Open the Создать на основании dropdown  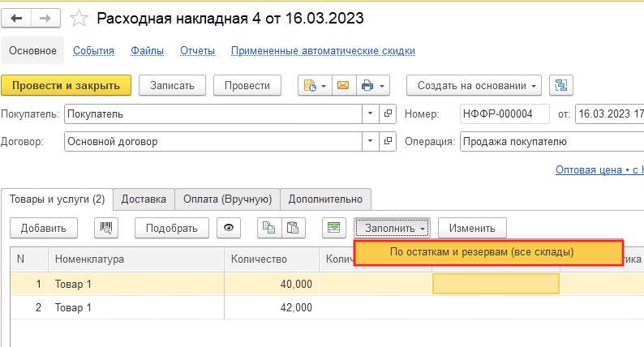click(x=474, y=85)
